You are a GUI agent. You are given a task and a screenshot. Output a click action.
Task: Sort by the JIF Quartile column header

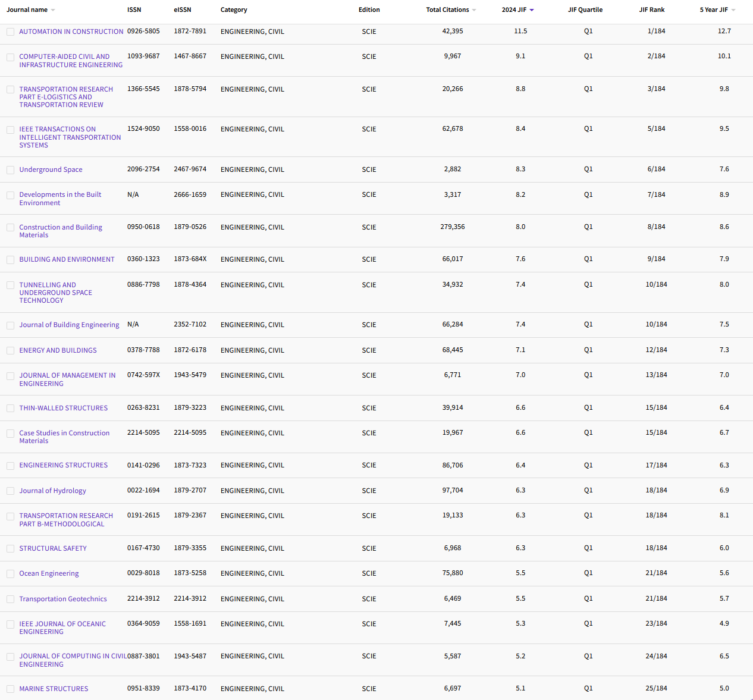585,10
